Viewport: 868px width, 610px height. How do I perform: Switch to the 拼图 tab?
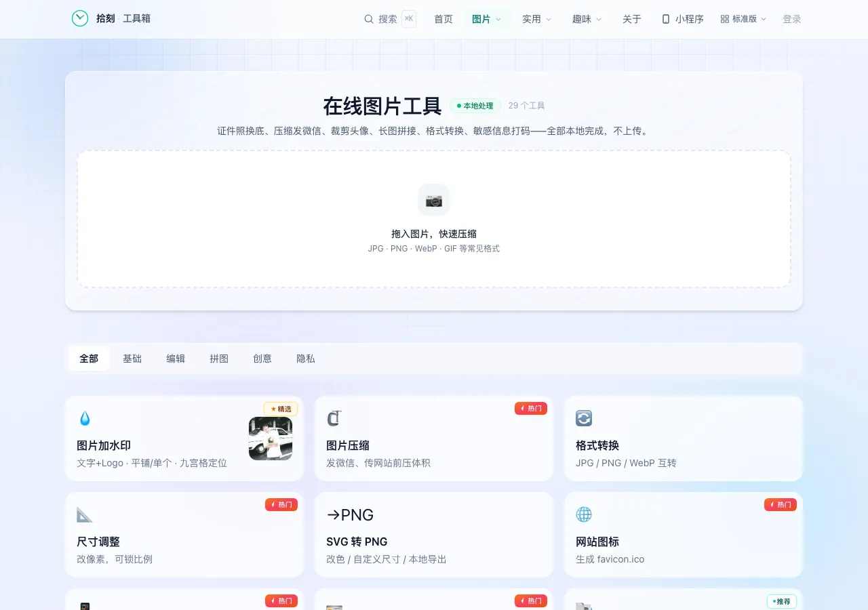click(x=219, y=359)
